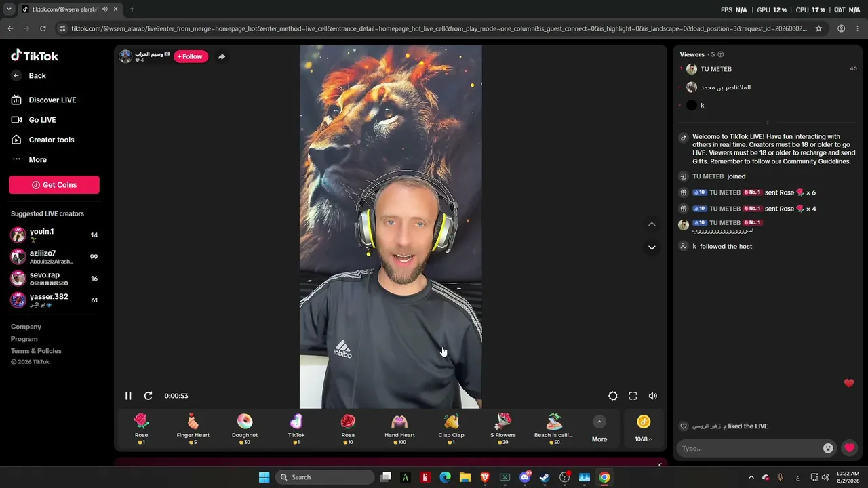
Task: Send a Doughnut gift
Action: pos(245,429)
